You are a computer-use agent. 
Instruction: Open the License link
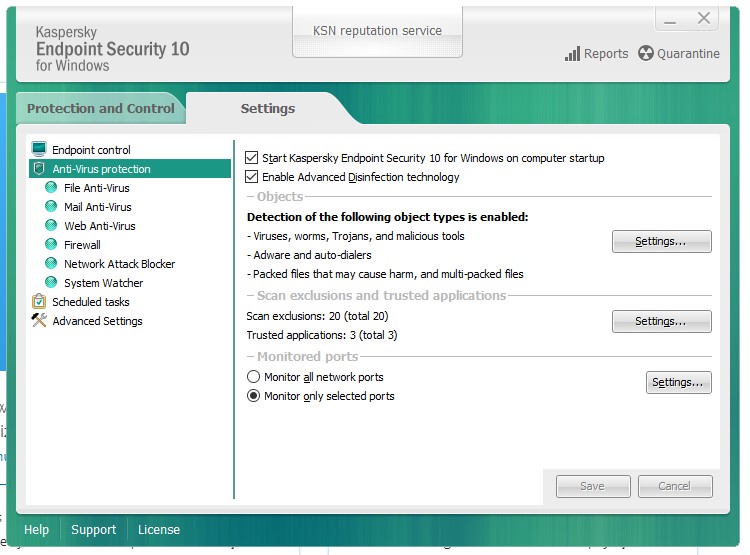point(159,530)
